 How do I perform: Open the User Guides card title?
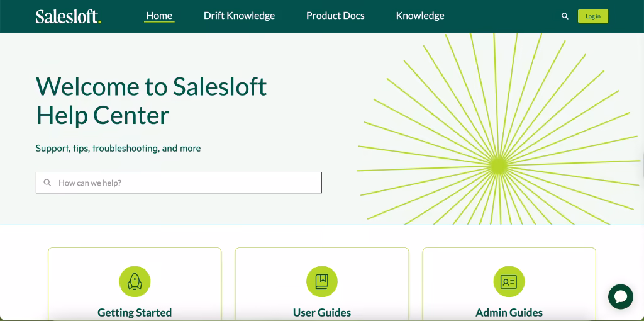click(322, 312)
